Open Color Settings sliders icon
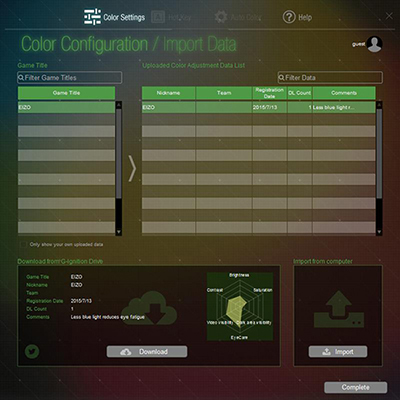Screen dimensions: 400x400 pos(92,17)
